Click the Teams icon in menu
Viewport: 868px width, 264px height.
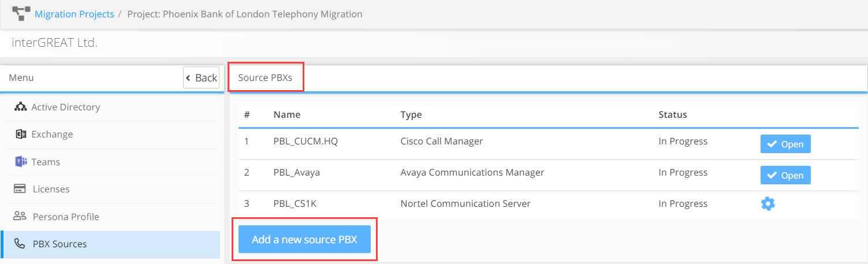tap(20, 162)
